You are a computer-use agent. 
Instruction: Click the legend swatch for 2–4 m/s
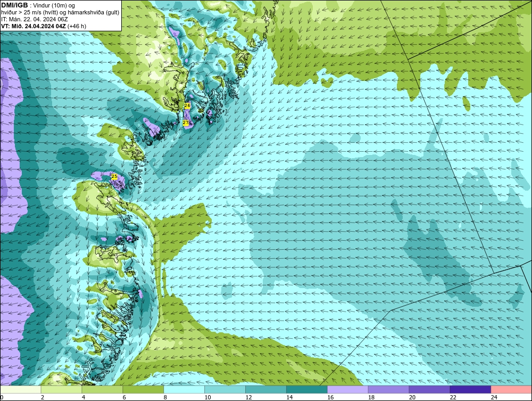[61, 389]
